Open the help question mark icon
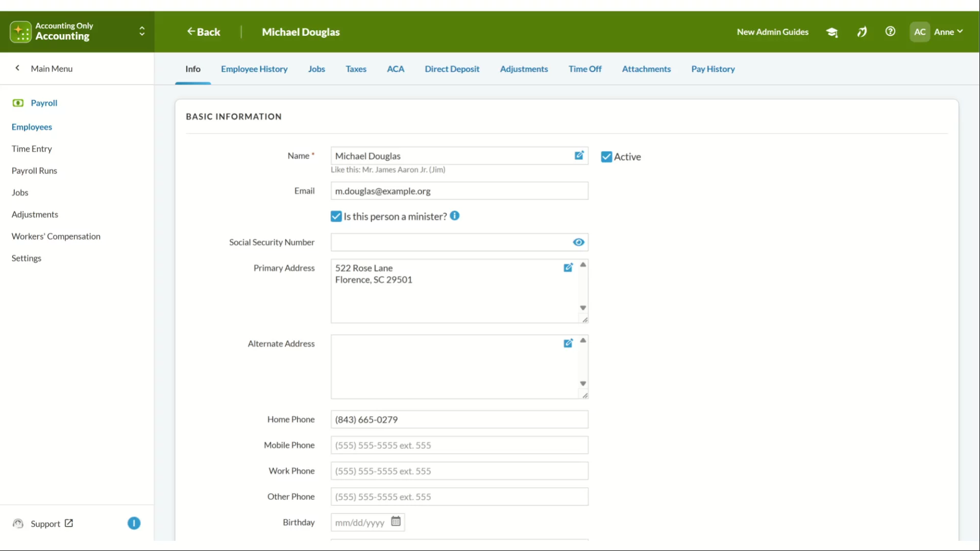 [890, 32]
